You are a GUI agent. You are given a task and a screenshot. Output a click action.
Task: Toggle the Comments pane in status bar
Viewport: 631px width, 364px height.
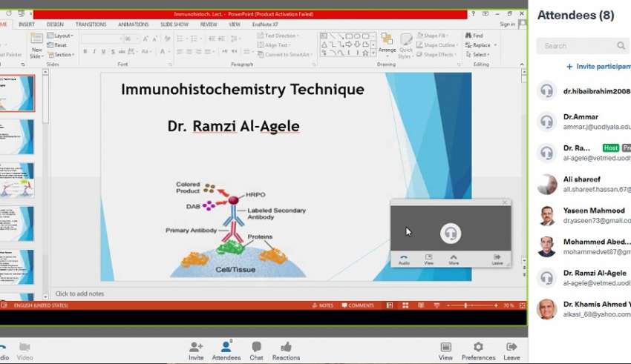tap(357, 305)
